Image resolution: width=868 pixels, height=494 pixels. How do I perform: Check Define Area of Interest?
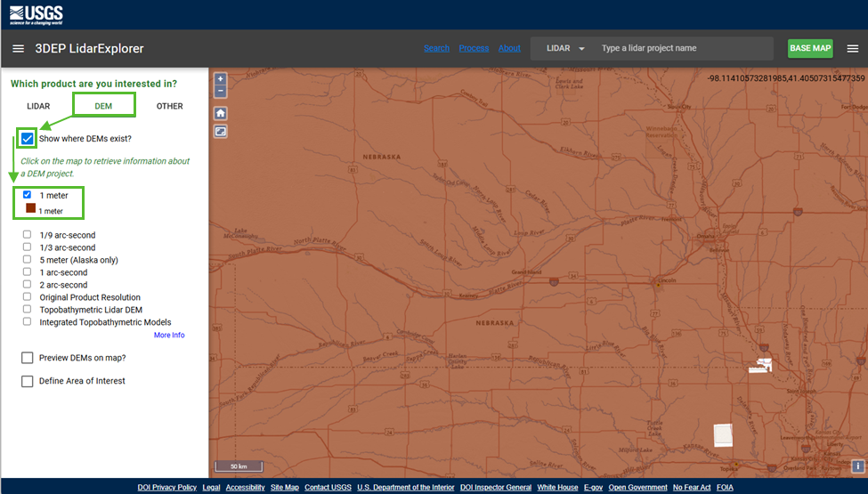27,381
